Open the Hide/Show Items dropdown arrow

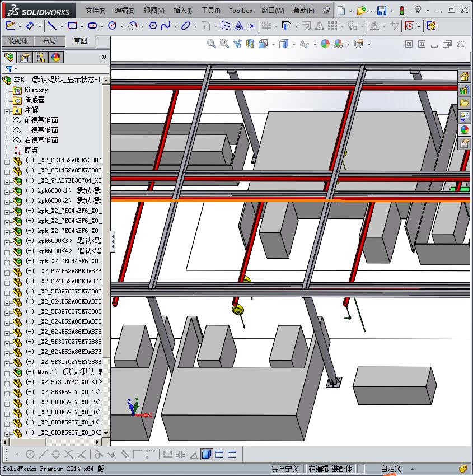(x=315, y=45)
